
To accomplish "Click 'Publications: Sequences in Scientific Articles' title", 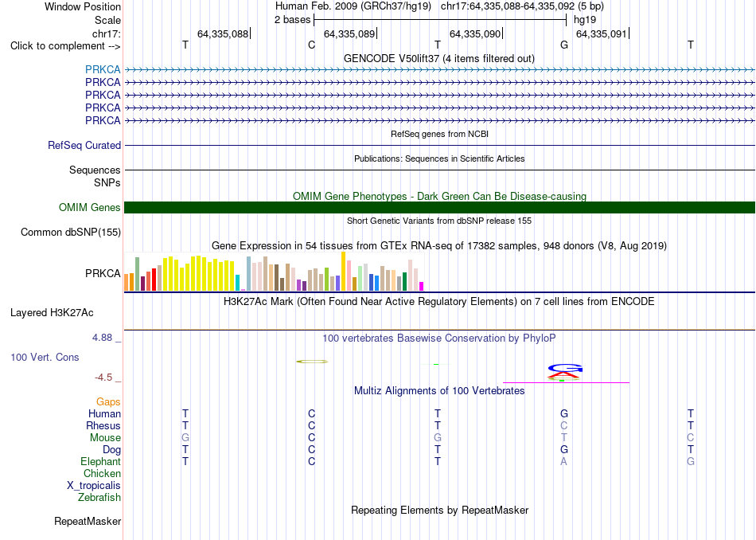I will tap(439, 158).
